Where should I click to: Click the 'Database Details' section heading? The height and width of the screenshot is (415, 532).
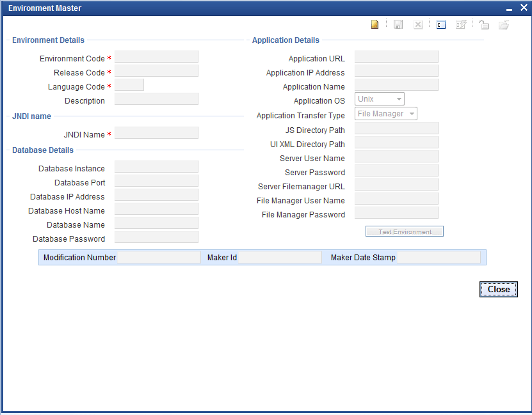click(x=43, y=150)
